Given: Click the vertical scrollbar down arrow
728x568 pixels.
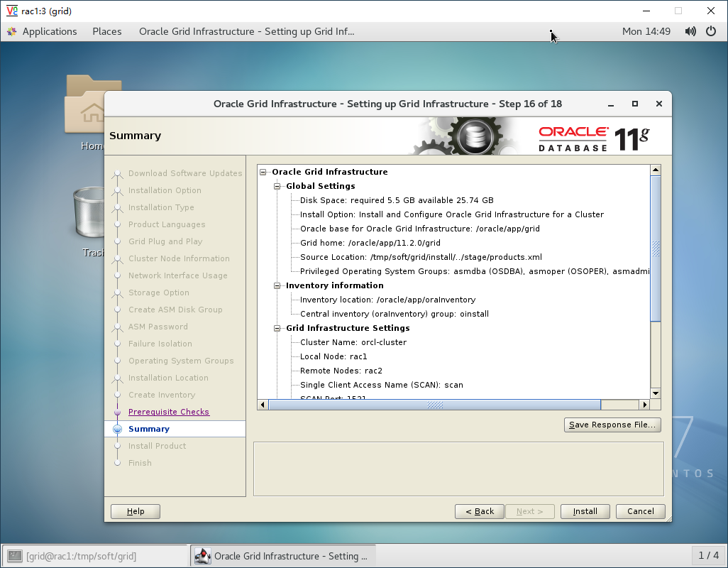Looking at the screenshot, I should point(656,393).
